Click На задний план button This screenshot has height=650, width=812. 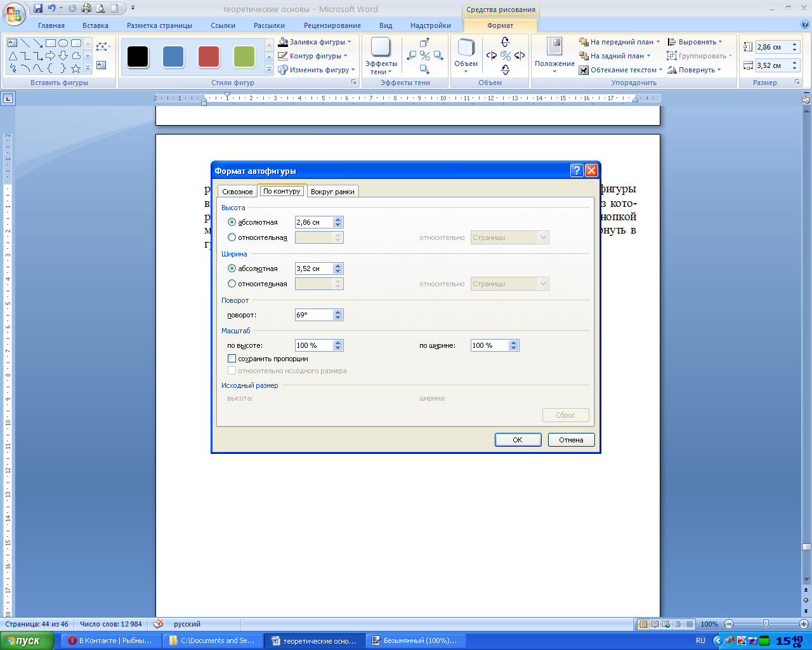tap(615, 56)
